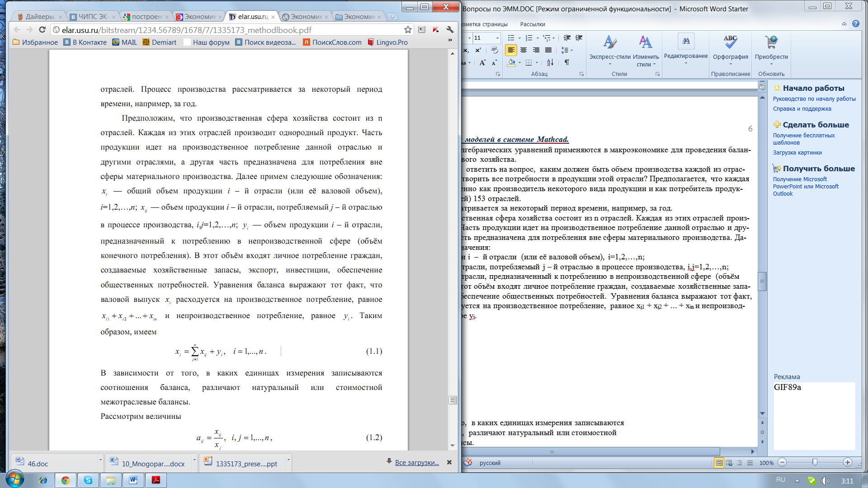The width and height of the screenshot is (868, 488).
Task: Switch to the построен Chrome tab
Action: [x=146, y=17]
